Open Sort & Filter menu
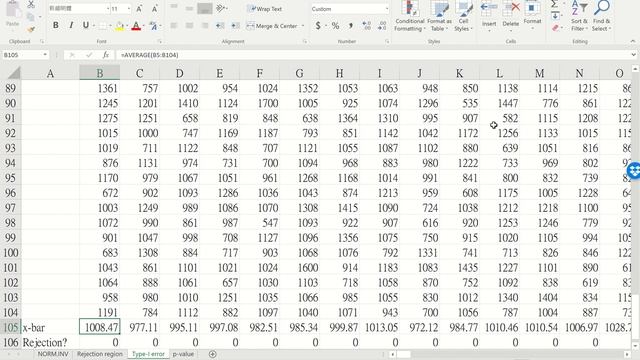Screen dimensions: 640x360 point(579,16)
